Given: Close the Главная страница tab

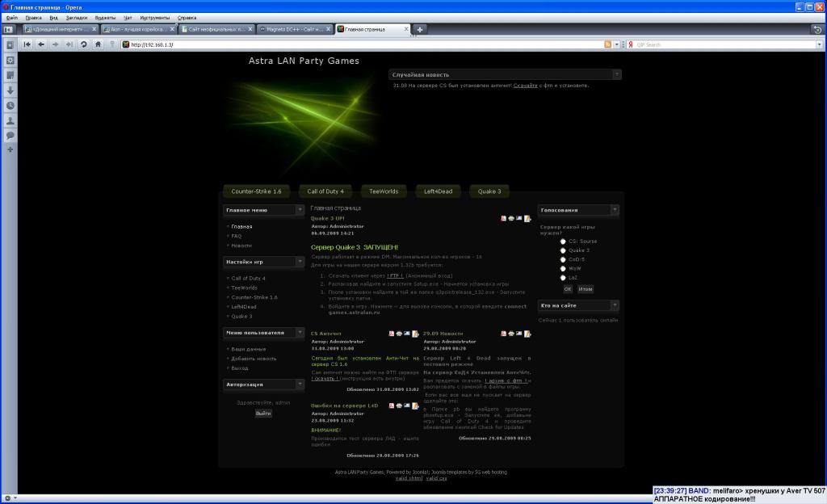Looking at the screenshot, I should click(x=406, y=30).
